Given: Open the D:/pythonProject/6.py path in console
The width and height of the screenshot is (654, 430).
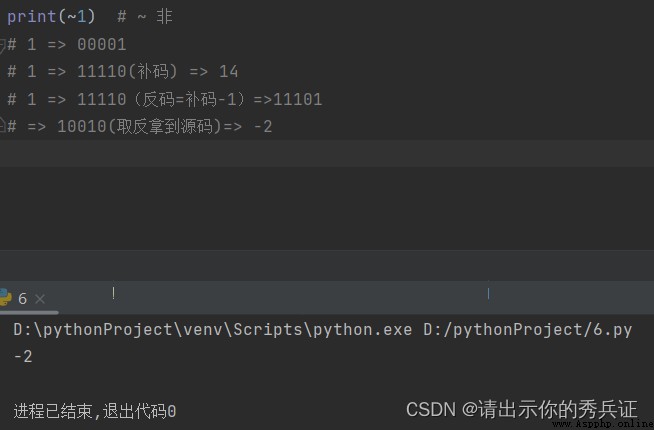Looking at the screenshot, I should (528, 330).
